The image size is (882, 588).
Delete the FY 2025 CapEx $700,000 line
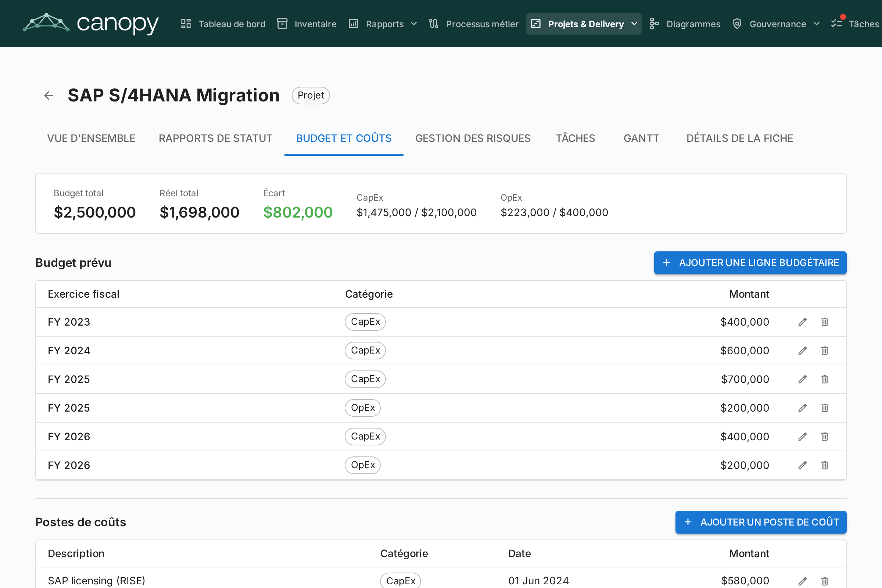825,380
